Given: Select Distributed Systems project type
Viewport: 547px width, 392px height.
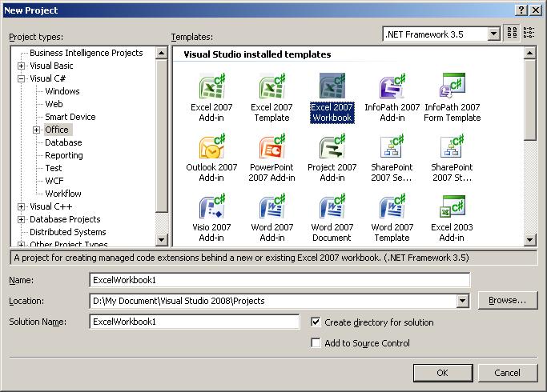Looking at the screenshot, I should [x=68, y=232].
